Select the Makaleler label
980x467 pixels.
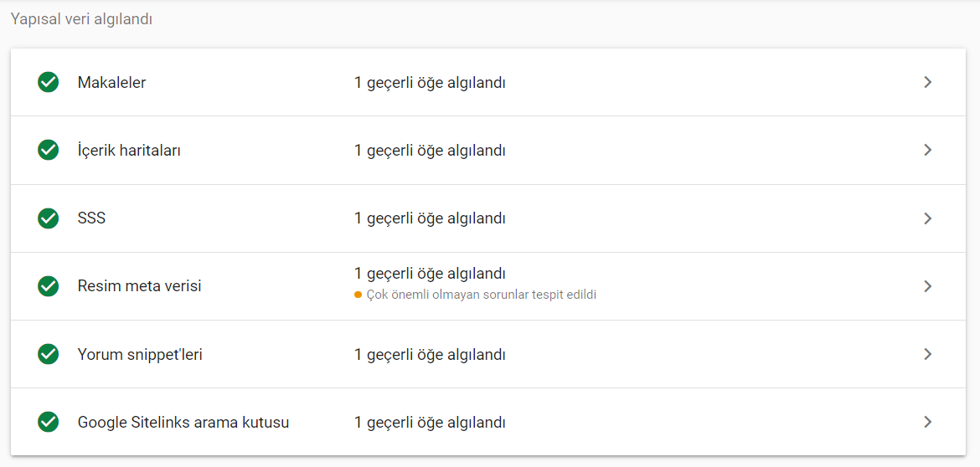(x=112, y=82)
